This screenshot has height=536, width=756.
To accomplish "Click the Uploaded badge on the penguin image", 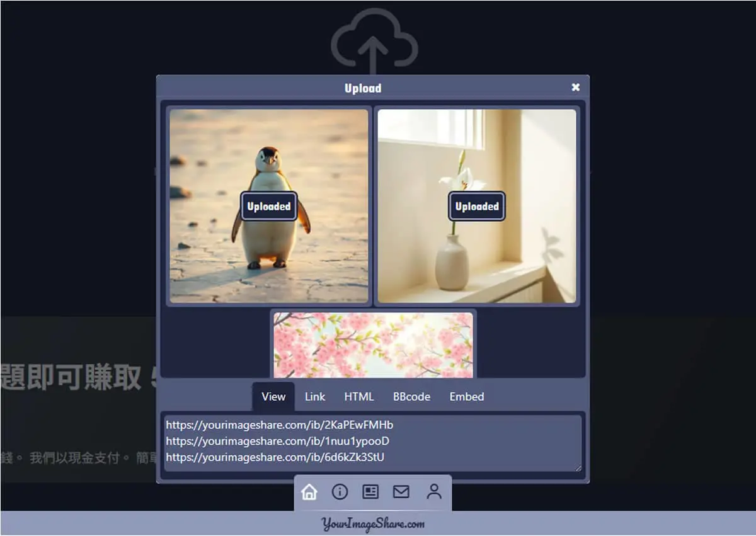I will click(269, 206).
